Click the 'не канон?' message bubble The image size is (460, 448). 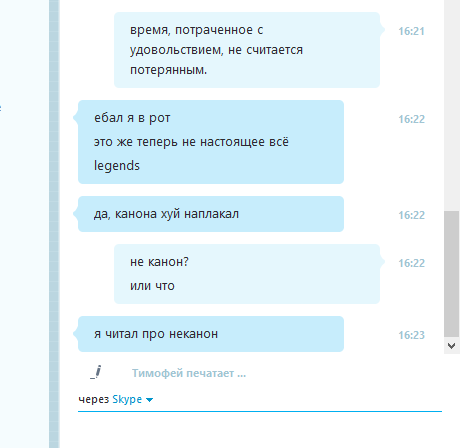tap(247, 274)
